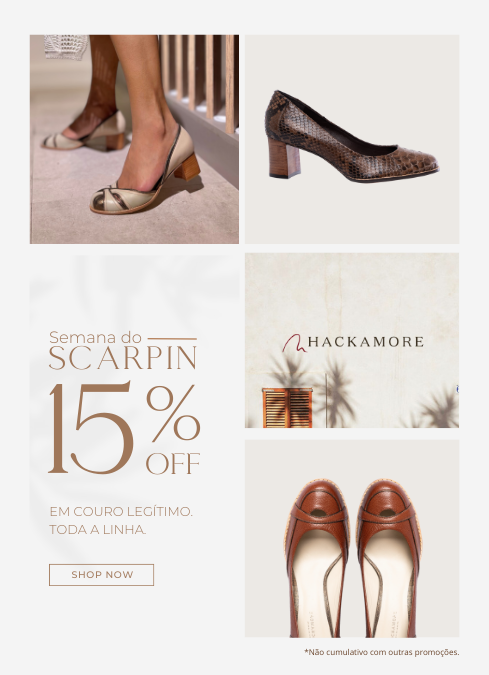489x675 pixels.
Task: Click the blurred beige shoe behind the model
Action: [84, 133]
